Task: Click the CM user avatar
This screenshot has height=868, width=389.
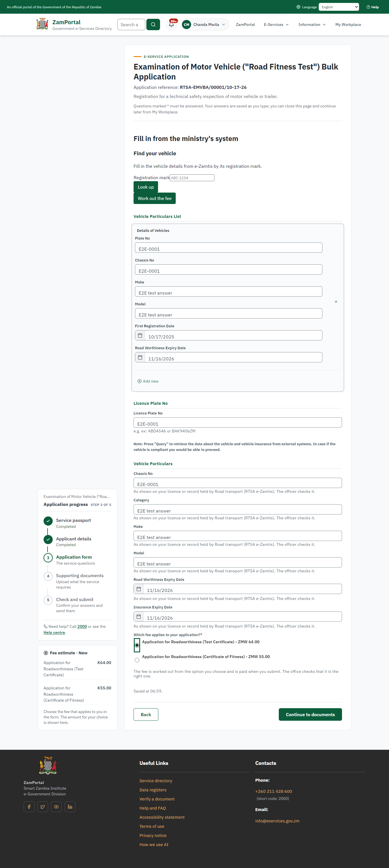Action: click(x=186, y=24)
